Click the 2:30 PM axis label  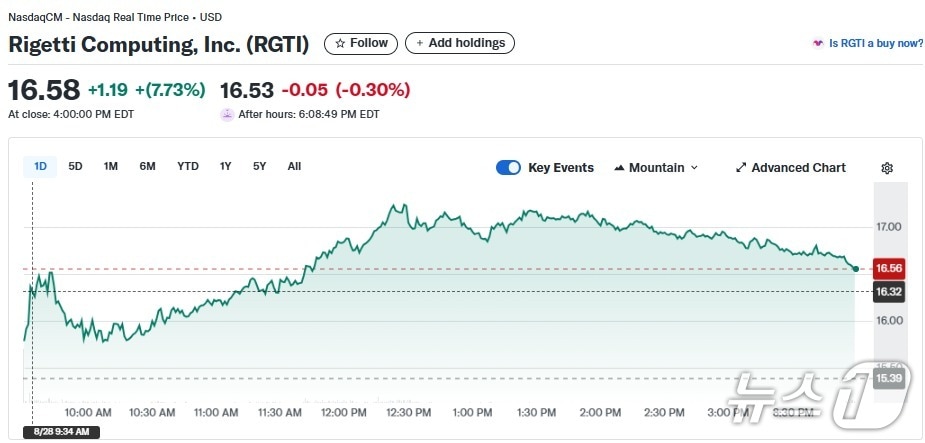(x=664, y=412)
